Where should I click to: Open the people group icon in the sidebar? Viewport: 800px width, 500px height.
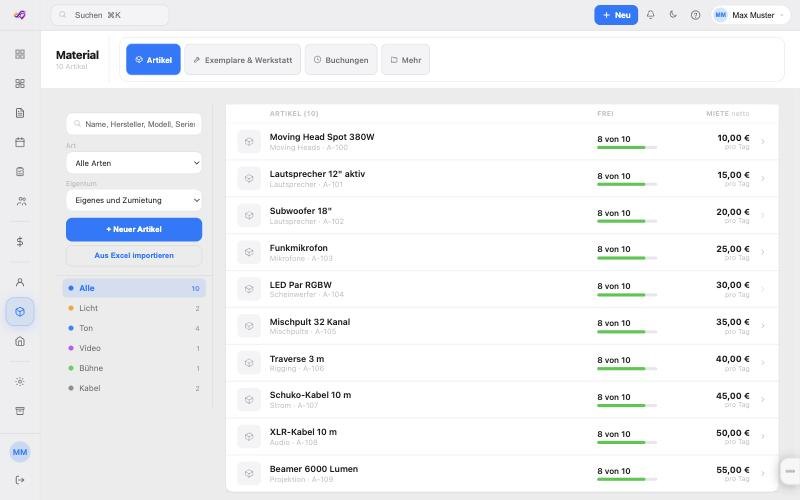[21, 201]
